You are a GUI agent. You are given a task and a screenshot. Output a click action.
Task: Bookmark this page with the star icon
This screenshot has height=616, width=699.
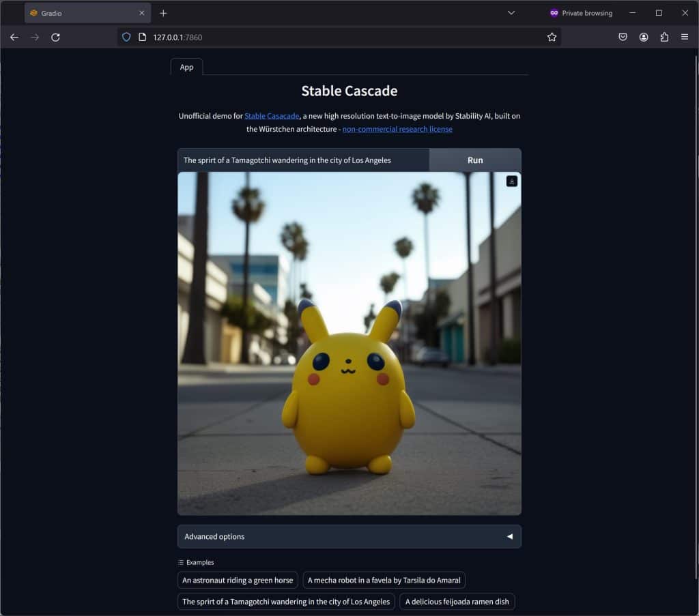click(x=552, y=38)
